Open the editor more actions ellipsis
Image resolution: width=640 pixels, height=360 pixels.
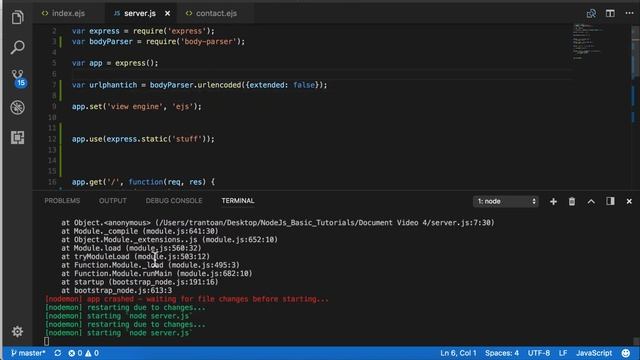pos(629,13)
